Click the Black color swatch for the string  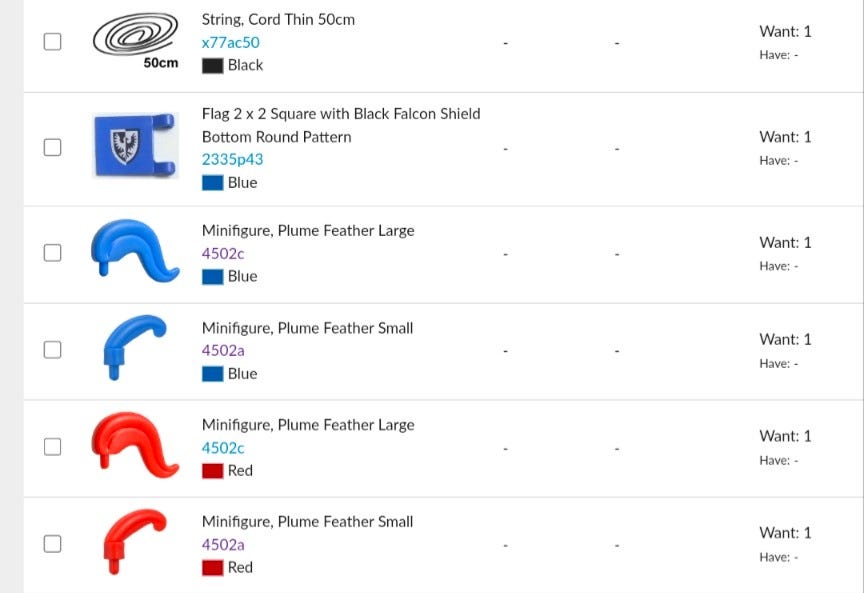212,66
